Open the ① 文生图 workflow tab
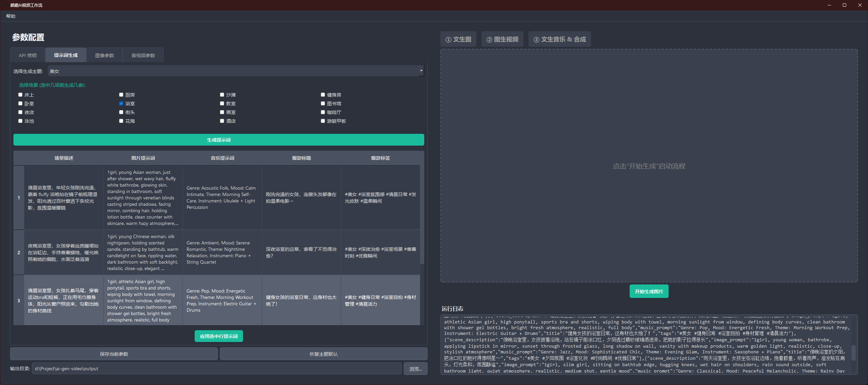The image size is (868, 385). point(458,39)
